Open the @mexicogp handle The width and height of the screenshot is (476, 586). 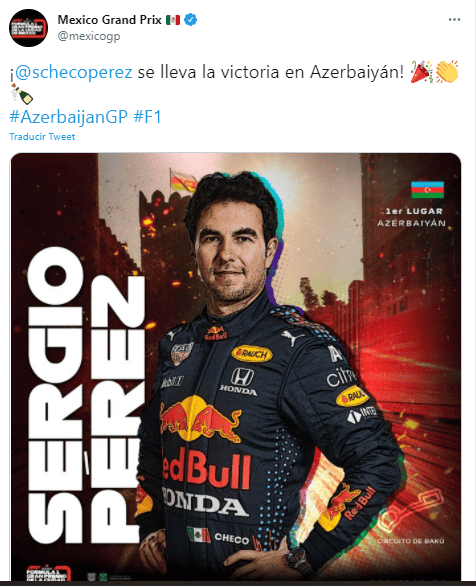click(x=89, y=36)
